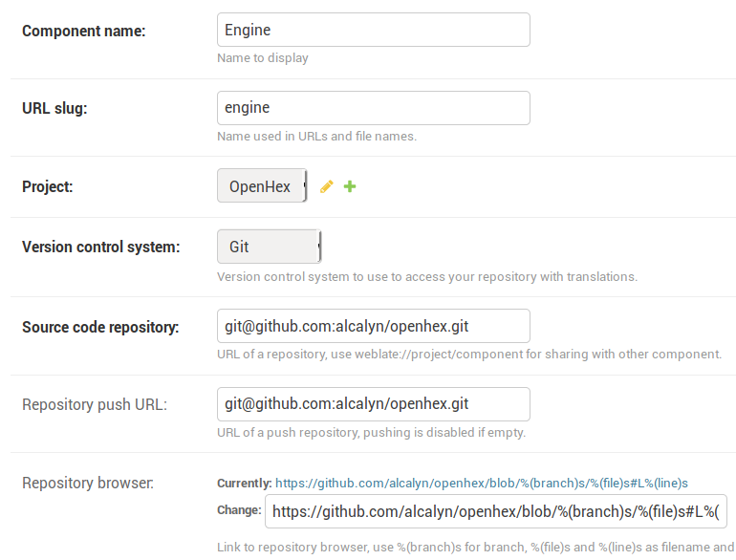
Task: Click the 'Version control system to use' help text
Action: [427, 277]
